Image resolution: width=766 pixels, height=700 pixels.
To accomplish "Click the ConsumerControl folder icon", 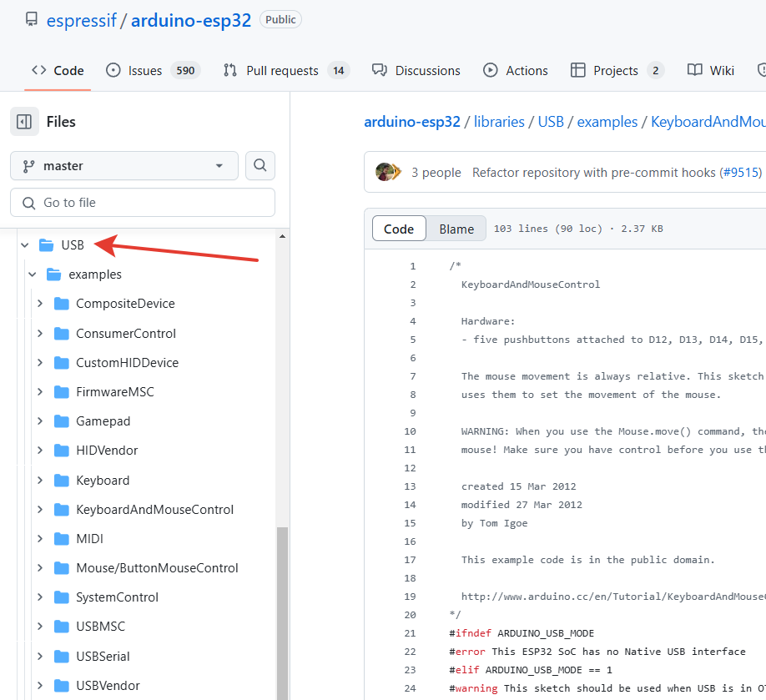I will [61, 334].
